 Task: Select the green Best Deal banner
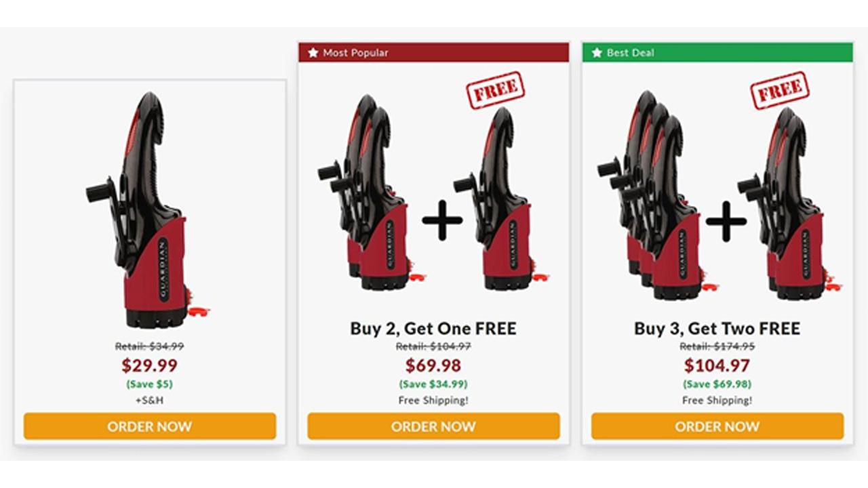717,52
